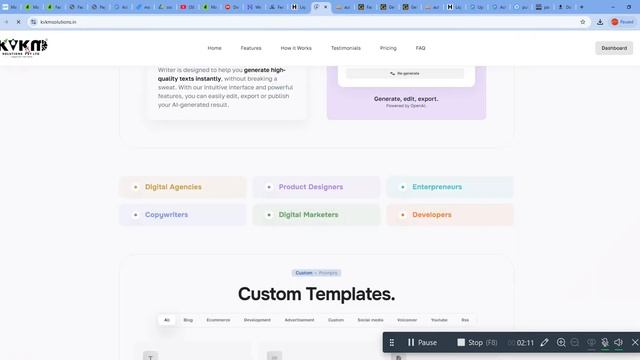Bookmark this page with the star icon
640x360 pixels.
(582, 22)
